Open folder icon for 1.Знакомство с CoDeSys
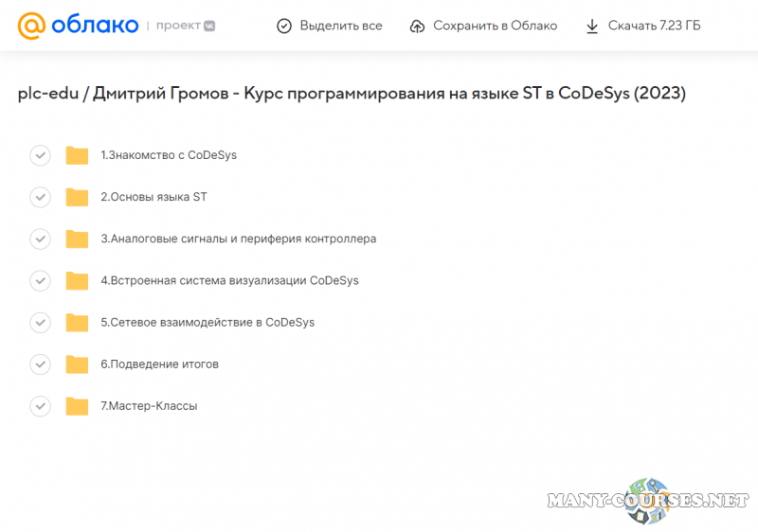 click(x=77, y=155)
